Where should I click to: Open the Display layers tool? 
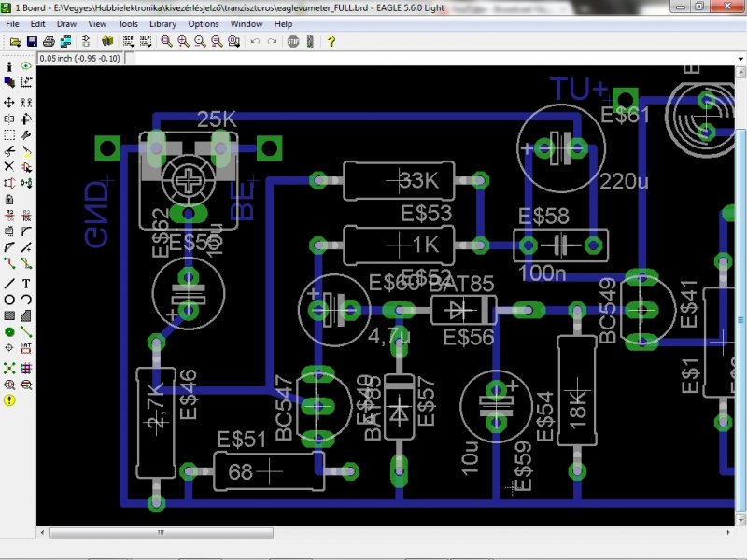pyautogui.click(x=9, y=82)
